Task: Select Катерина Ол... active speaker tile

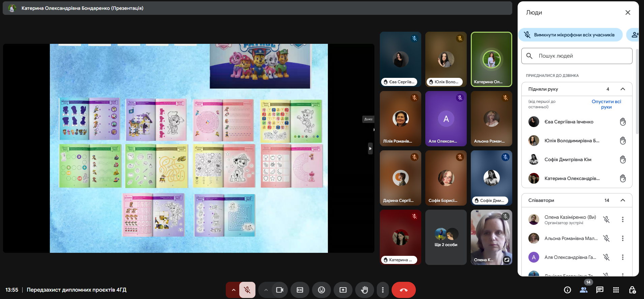Action: pyautogui.click(x=491, y=59)
